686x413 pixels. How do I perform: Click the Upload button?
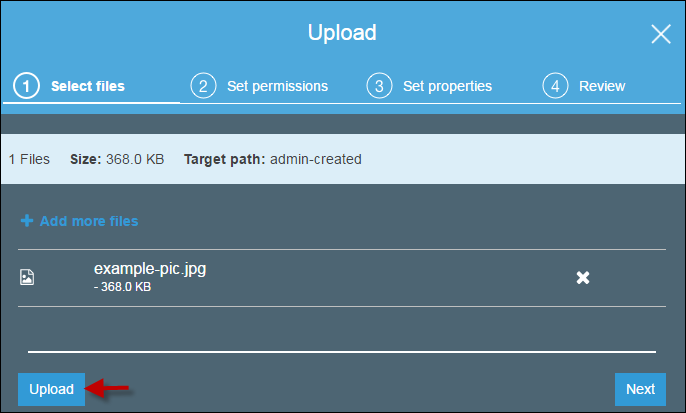pyautogui.click(x=51, y=389)
